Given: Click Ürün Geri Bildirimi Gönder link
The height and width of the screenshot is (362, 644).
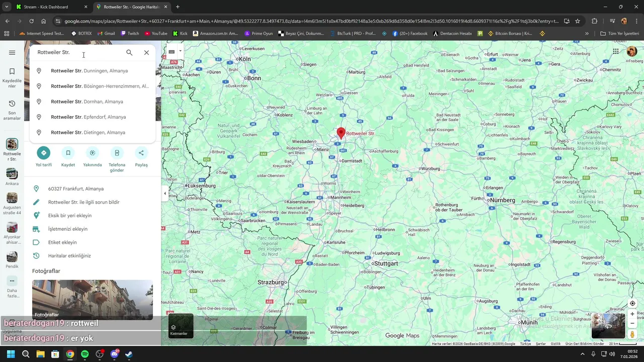Looking at the screenshot, I should coord(585,344).
